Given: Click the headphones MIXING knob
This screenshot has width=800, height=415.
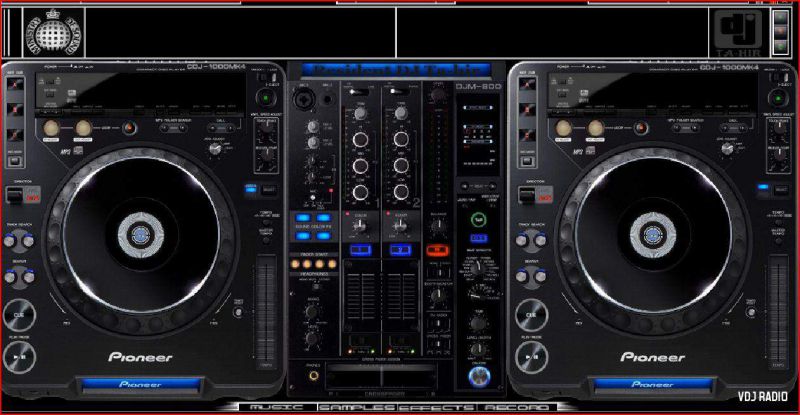Looking at the screenshot, I should pyautogui.click(x=312, y=311).
